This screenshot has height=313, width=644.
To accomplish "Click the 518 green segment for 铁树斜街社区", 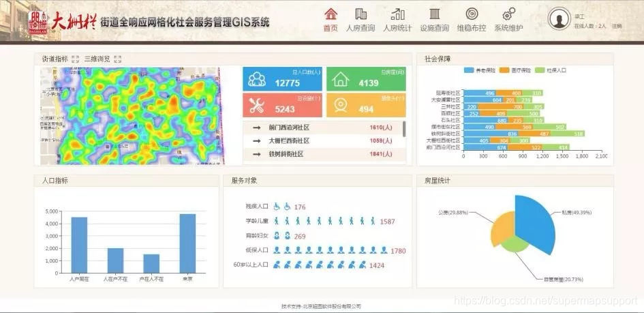I will pos(568,134).
